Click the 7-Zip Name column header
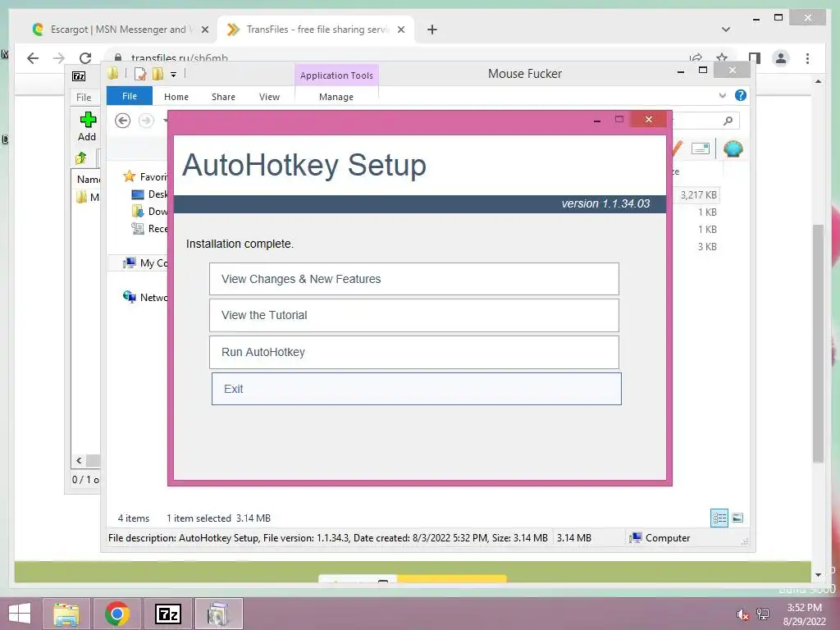 pyautogui.click(x=88, y=179)
